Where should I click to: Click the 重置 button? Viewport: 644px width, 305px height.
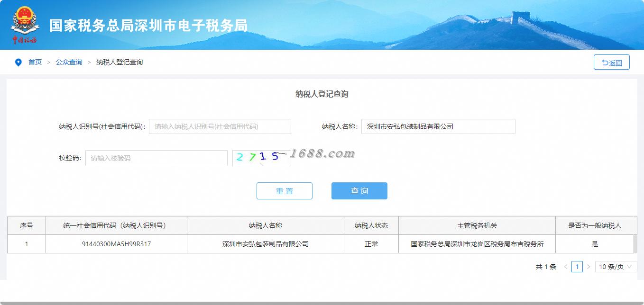coord(285,191)
